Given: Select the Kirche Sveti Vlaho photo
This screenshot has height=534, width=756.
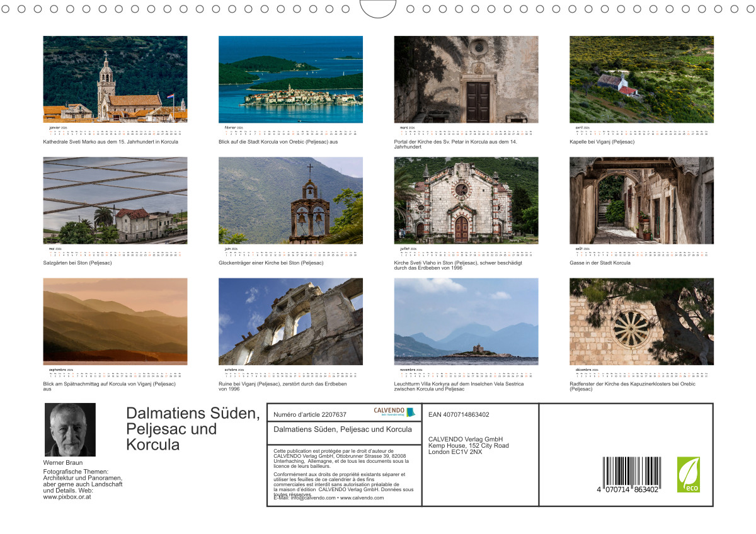Looking at the screenshot, I should pos(466,200).
